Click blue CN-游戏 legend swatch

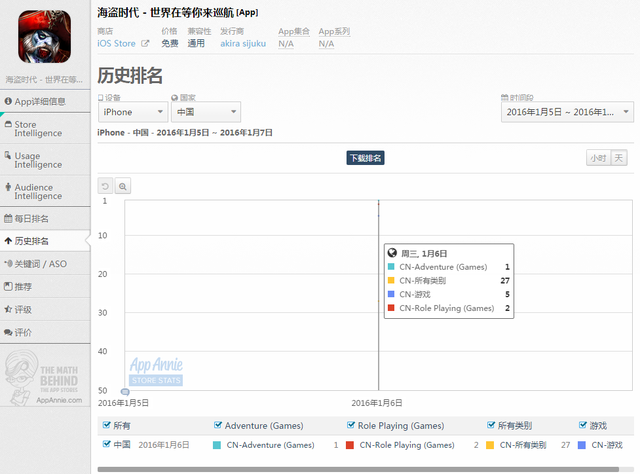point(582,445)
